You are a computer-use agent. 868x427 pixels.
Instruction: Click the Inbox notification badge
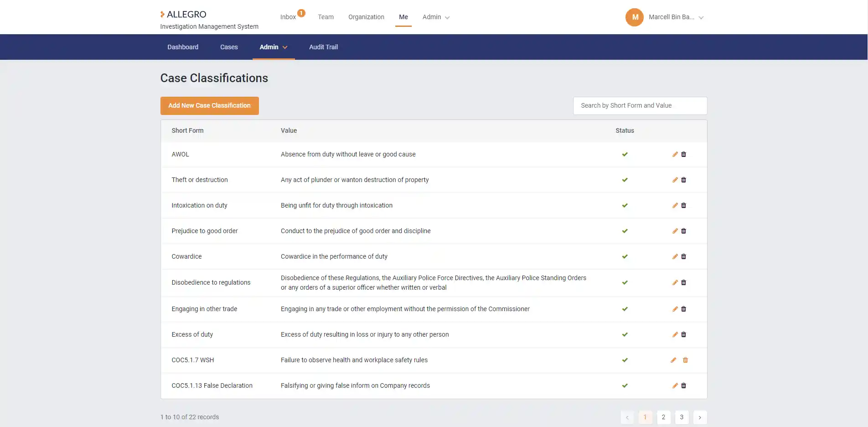(301, 13)
